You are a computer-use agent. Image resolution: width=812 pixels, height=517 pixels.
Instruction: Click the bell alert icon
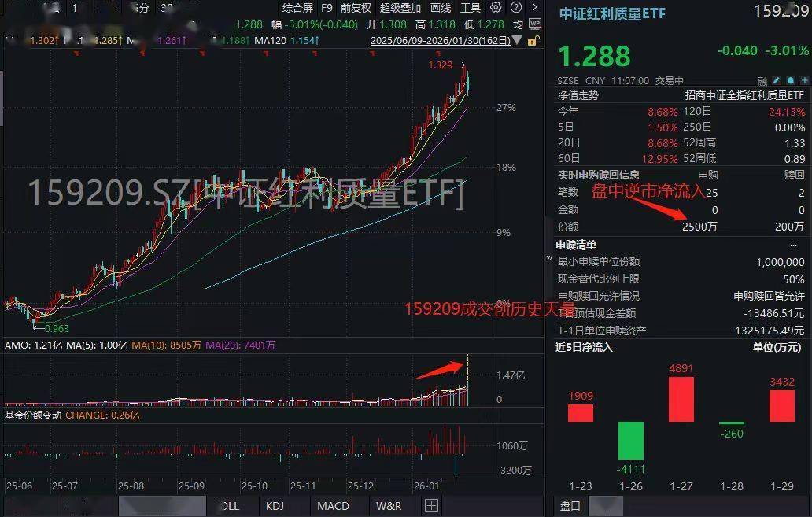790,80
